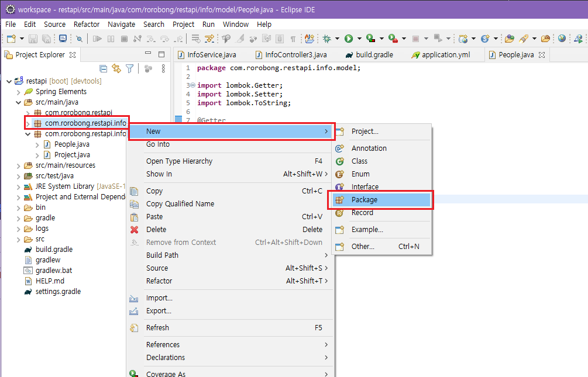Click the green Run icon
The height and width of the screenshot is (377, 588).
(349, 39)
